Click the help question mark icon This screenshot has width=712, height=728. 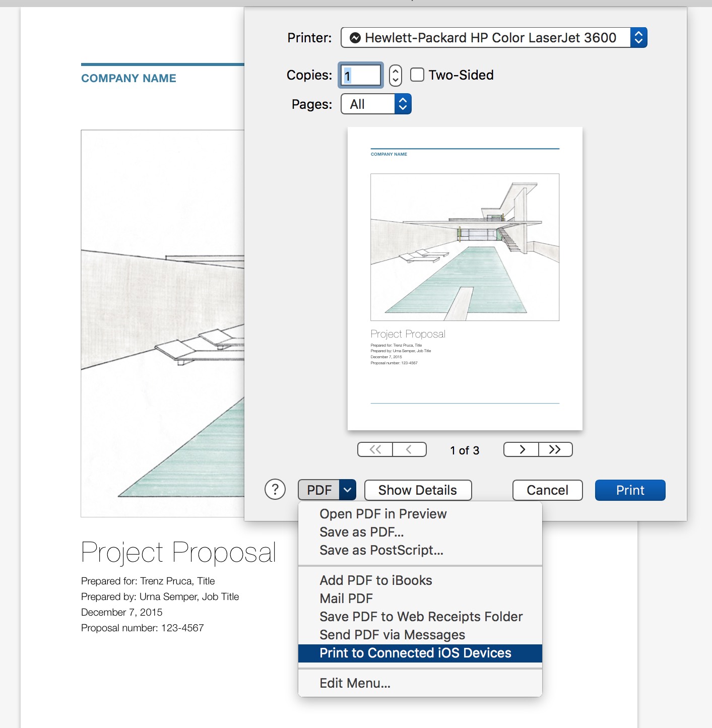pyautogui.click(x=275, y=489)
